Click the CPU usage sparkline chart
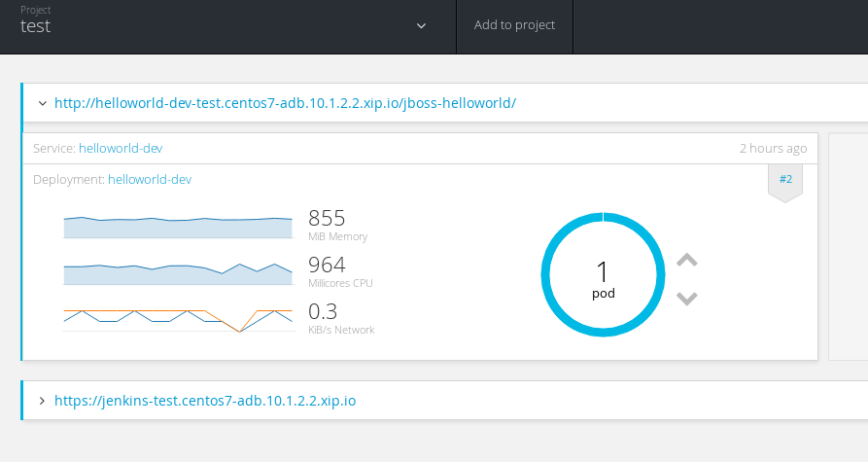 coord(178,273)
